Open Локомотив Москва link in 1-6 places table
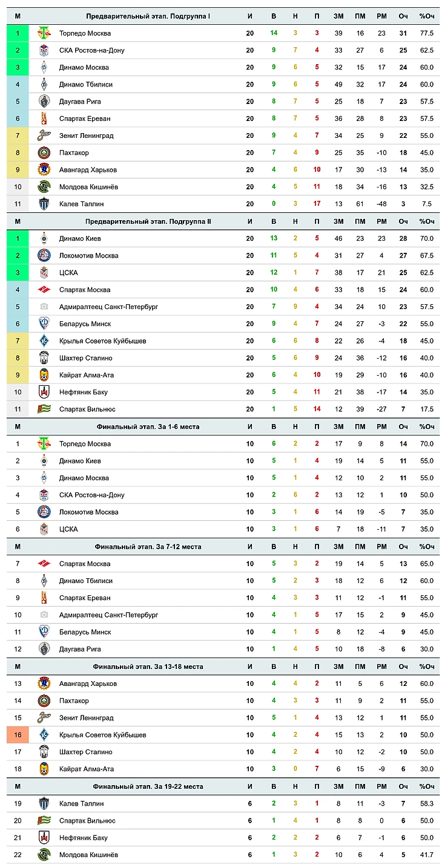 click(88, 512)
